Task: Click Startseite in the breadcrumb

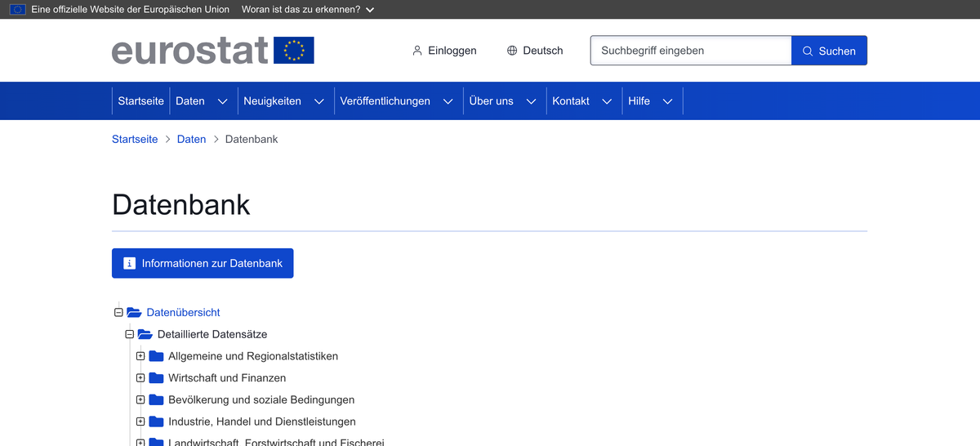Action: [x=135, y=139]
